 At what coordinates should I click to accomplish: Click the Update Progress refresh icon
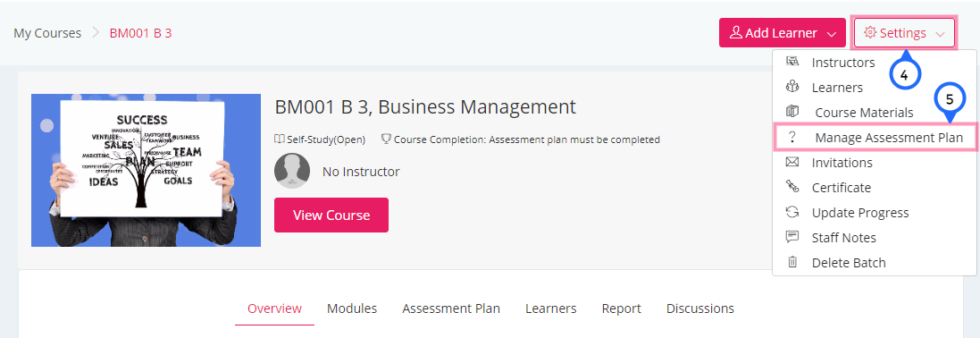(792, 212)
